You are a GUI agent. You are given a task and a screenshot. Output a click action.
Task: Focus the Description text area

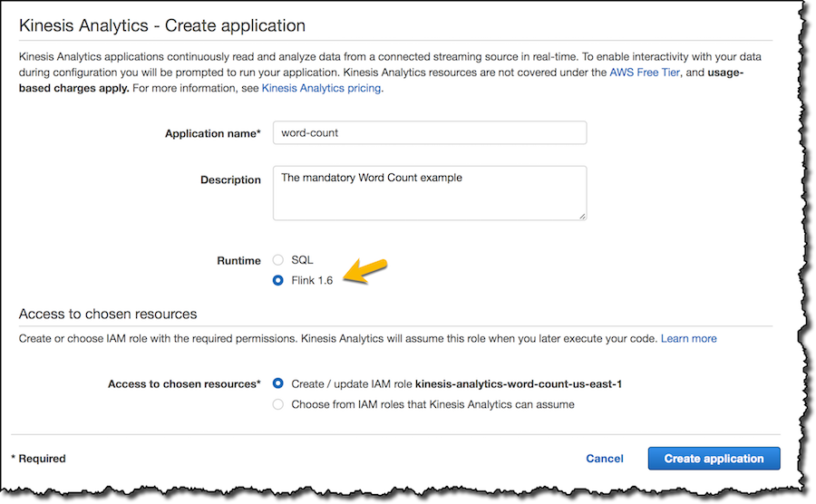point(430,193)
